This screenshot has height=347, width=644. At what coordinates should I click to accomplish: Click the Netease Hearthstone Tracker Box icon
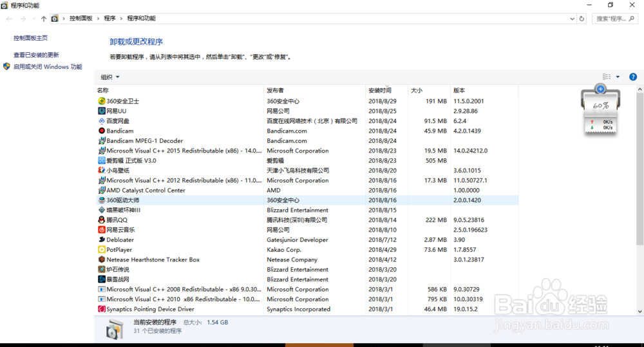click(102, 259)
